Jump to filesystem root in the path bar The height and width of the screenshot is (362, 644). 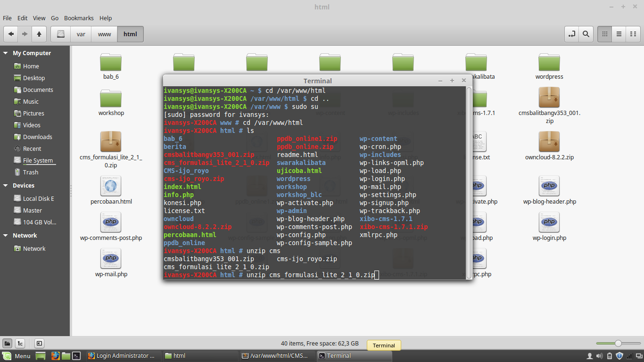click(60, 34)
